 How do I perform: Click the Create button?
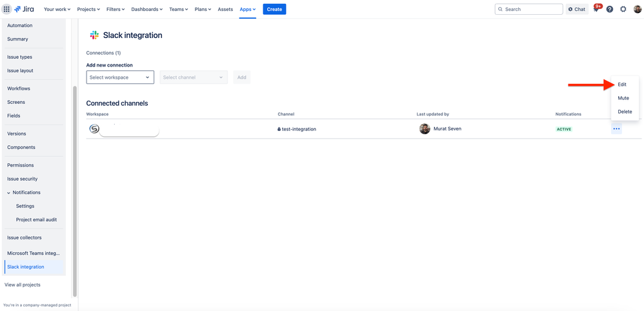tap(274, 9)
